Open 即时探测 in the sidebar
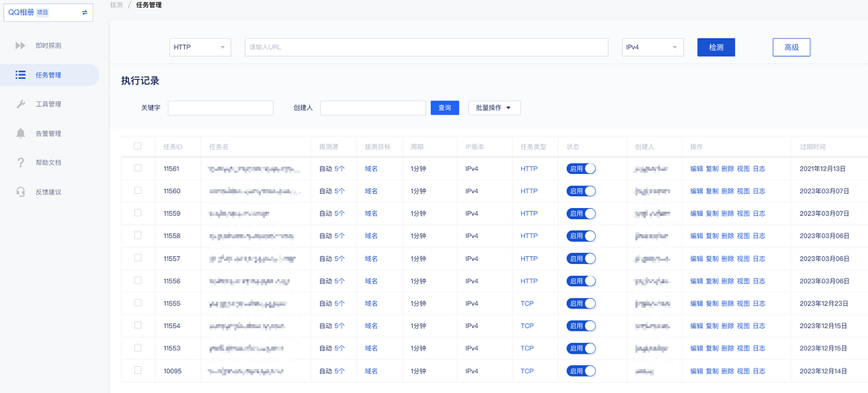Viewport: 868px width, 393px height. point(49,45)
